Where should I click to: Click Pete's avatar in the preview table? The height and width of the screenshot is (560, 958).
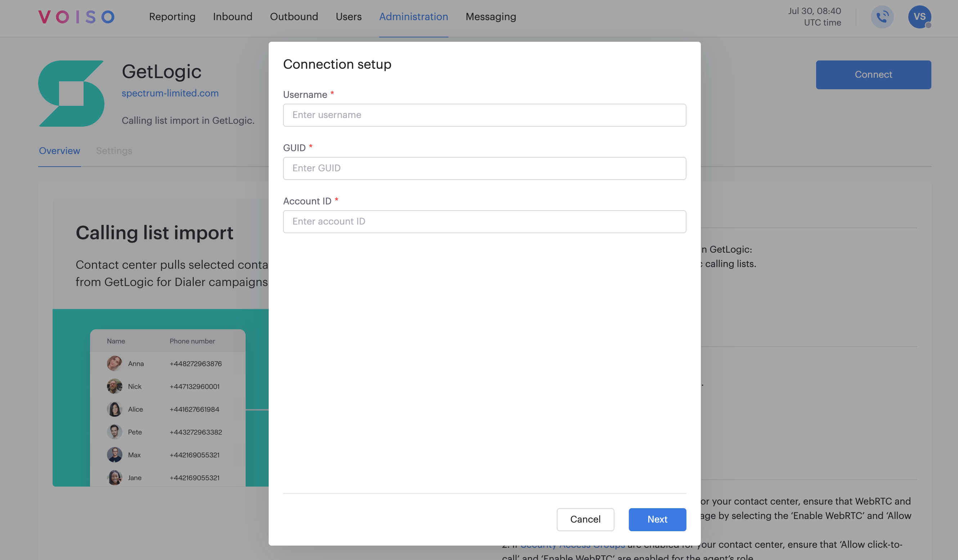coord(115,432)
